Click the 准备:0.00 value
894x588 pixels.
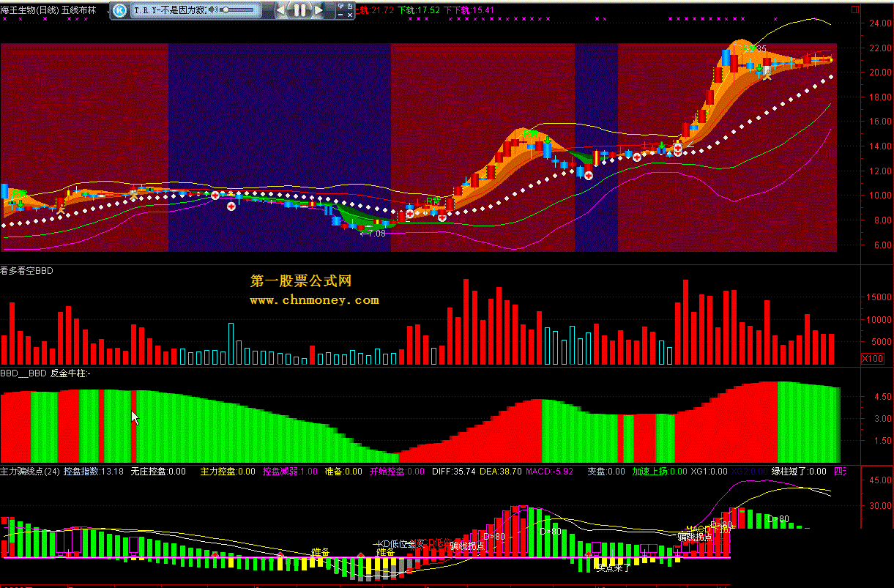point(343,472)
